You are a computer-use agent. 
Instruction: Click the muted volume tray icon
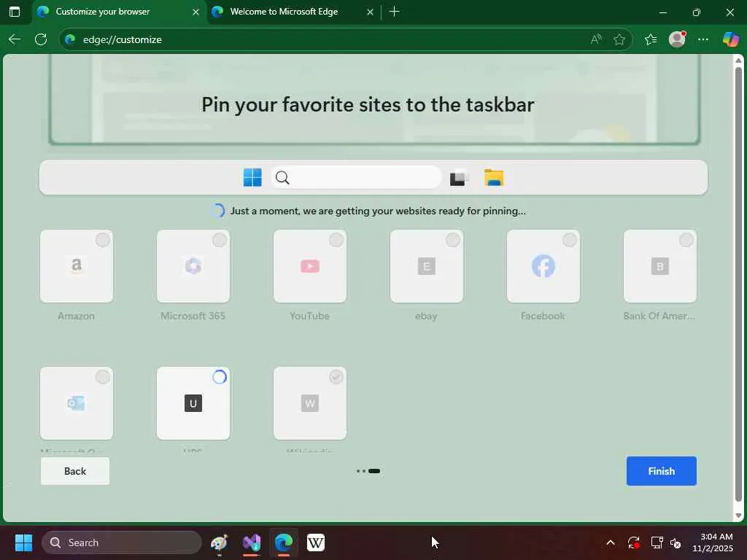[676, 542]
